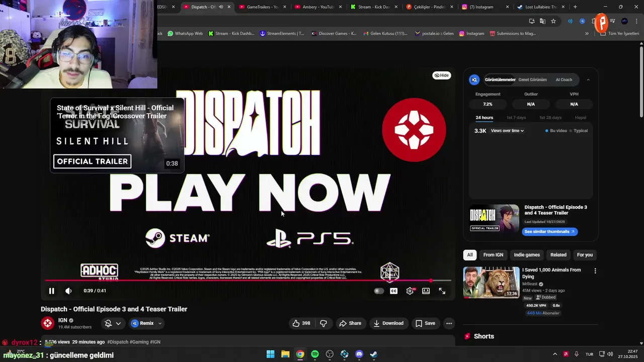Open the Tüm Yer İşaretleri bookmarks folder
The height and width of the screenshot is (362, 644).
tap(620, 34)
